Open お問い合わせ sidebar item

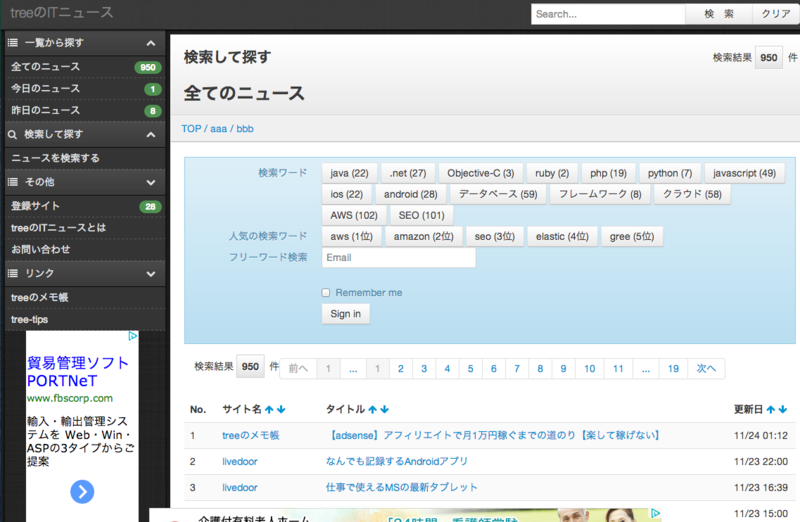tap(85, 250)
